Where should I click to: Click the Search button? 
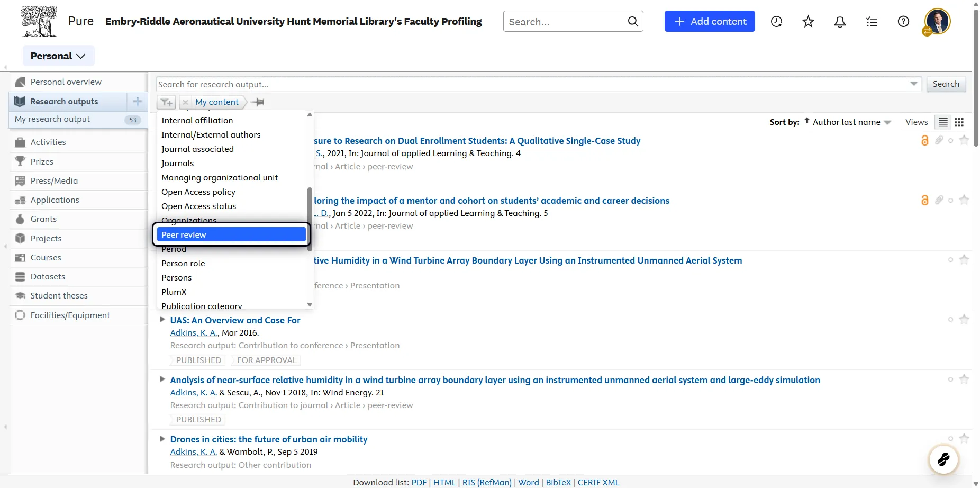point(946,84)
